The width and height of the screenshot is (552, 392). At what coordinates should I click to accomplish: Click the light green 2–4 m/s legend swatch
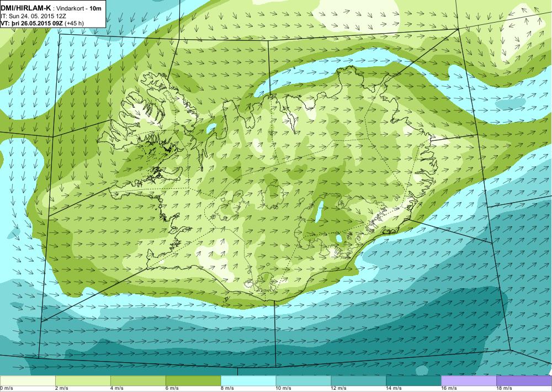click(83, 381)
